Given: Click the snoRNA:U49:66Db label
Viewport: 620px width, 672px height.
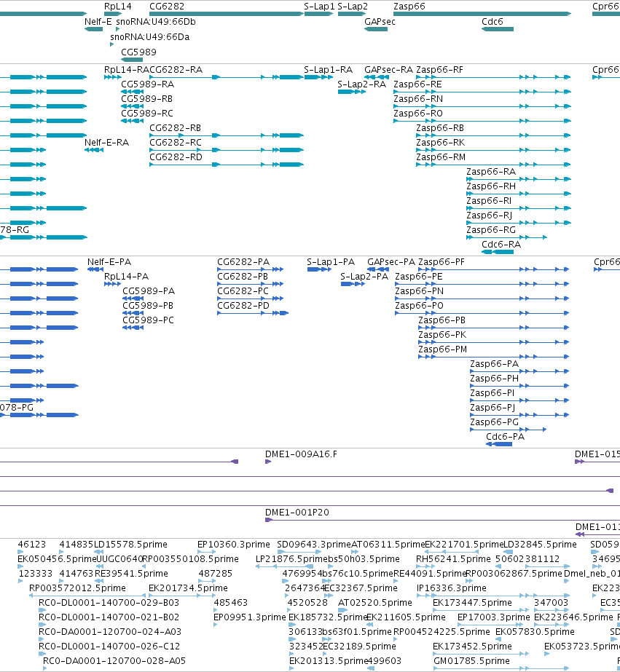Looking at the screenshot, I should click(x=156, y=22).
